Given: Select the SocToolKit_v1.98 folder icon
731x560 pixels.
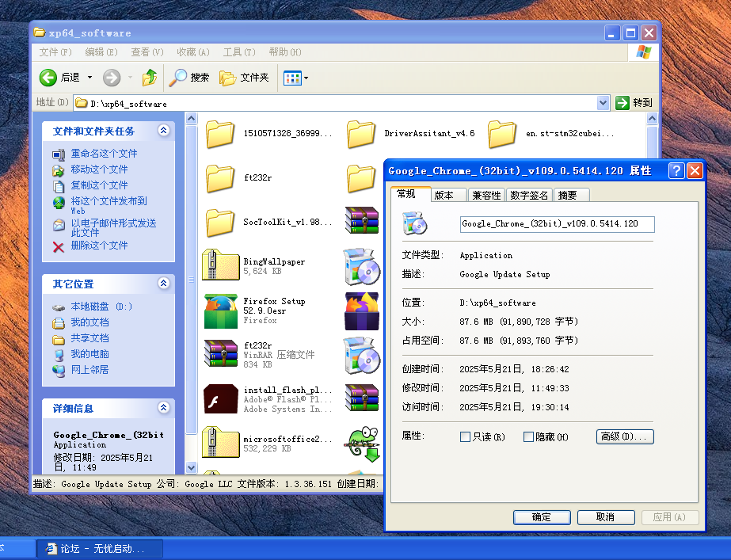Looking at the screenshot, I should 219,223.
